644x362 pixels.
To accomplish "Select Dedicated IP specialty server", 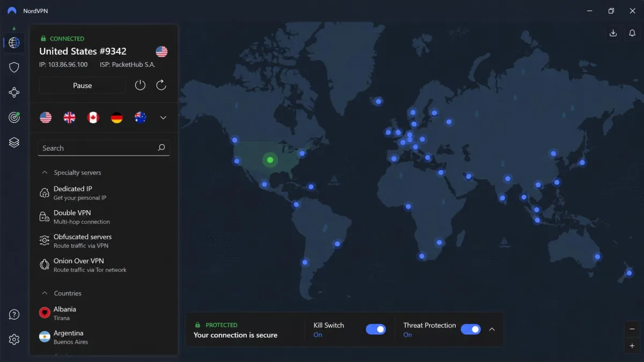I will click(104, 193).
